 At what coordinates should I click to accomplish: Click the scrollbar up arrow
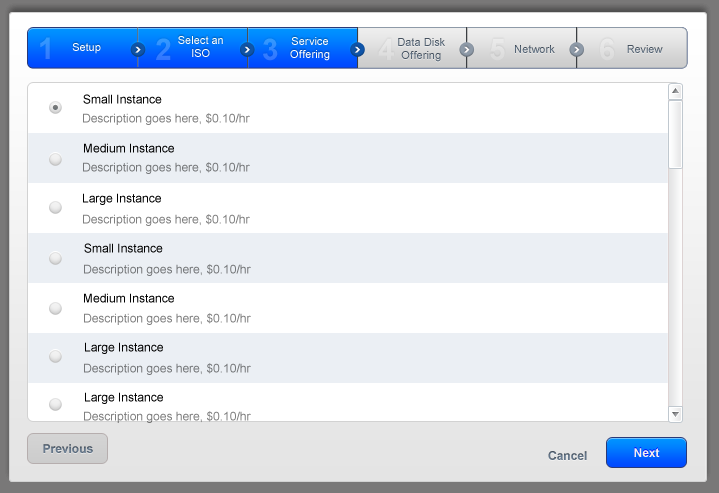(x=675, y=92)
